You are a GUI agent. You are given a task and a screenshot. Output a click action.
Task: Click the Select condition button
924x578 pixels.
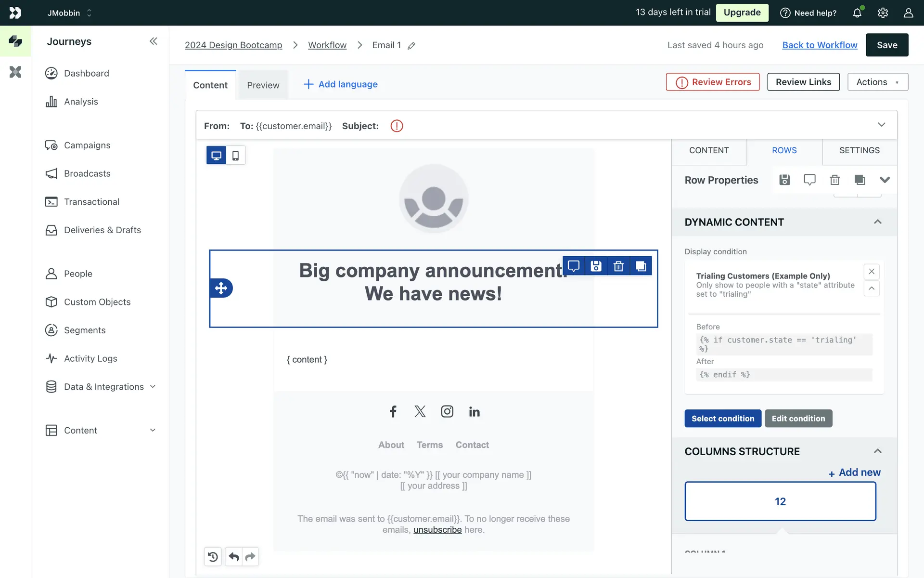pos(722,419)
